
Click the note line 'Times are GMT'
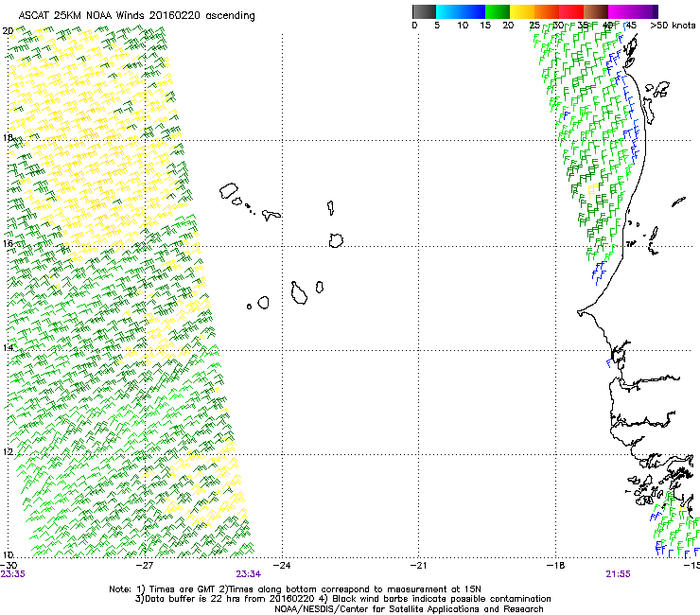(183, 589)
